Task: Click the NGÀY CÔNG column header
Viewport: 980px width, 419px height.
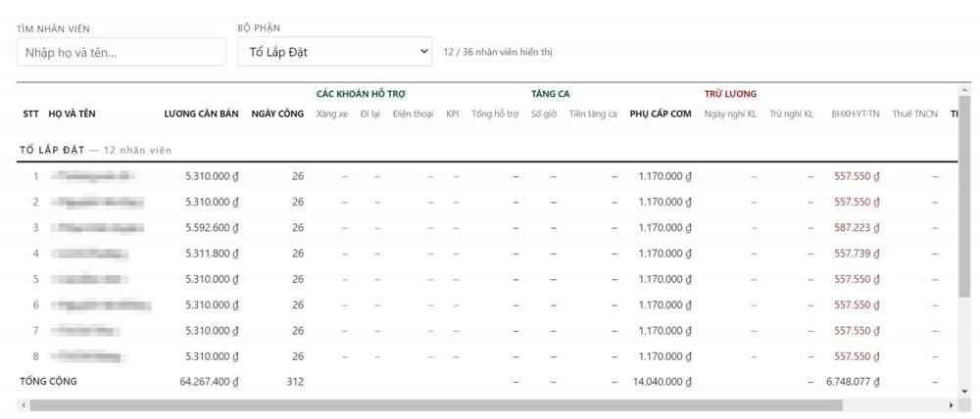Action: click(x=277, y=115)
